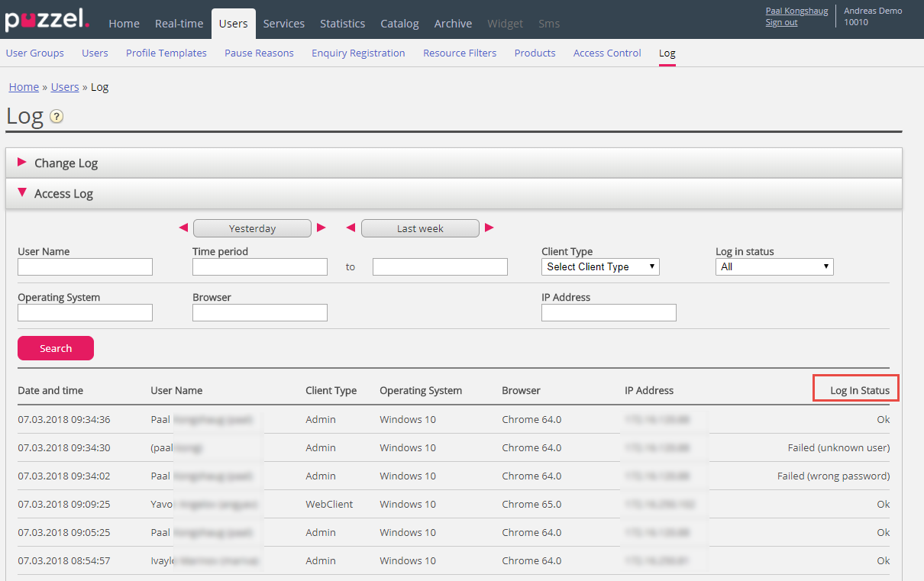Select the Yesterday quick range button

(x=252, y=228)
